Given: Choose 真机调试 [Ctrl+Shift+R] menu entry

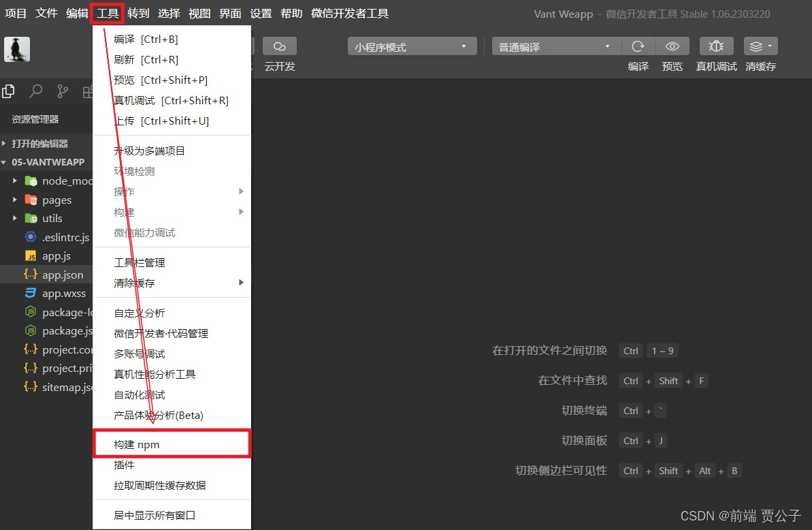Looking at the screenshot, I should pyautogui.click(x=172, y=101).
